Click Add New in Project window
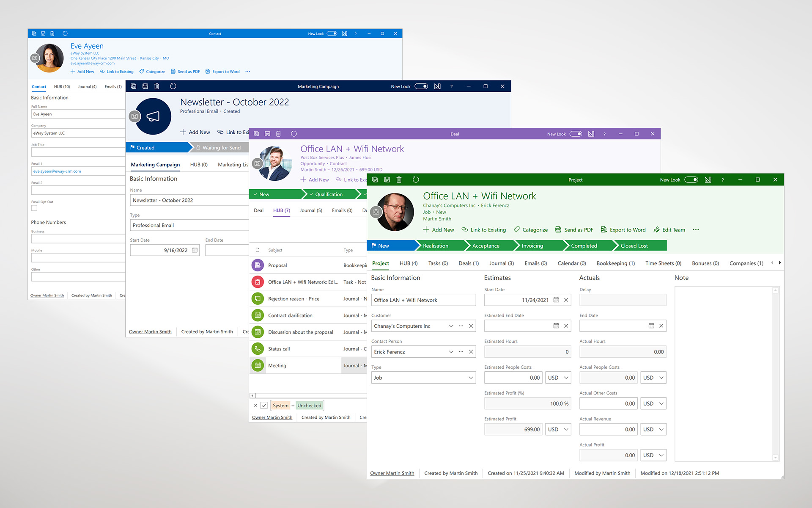Image resolution: width=812 pixels, height=508 pixels. click(439, 229)
